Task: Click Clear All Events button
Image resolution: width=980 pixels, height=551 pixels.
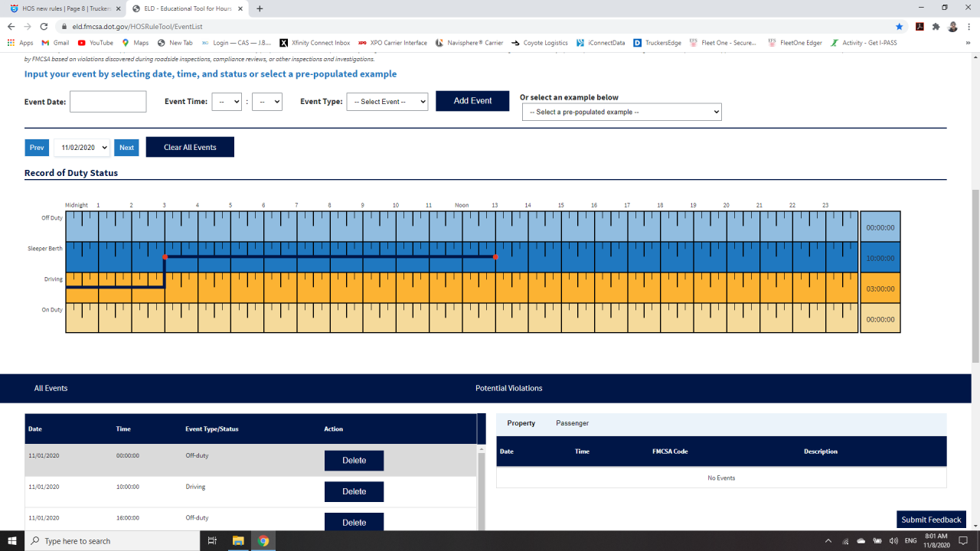Action: click(x=190, y=147)
